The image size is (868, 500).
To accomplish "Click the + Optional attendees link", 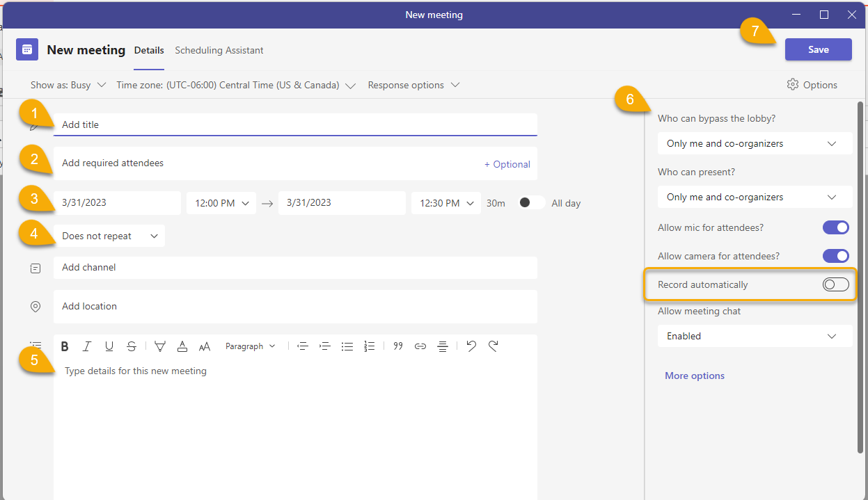I will tap(507, 164).
